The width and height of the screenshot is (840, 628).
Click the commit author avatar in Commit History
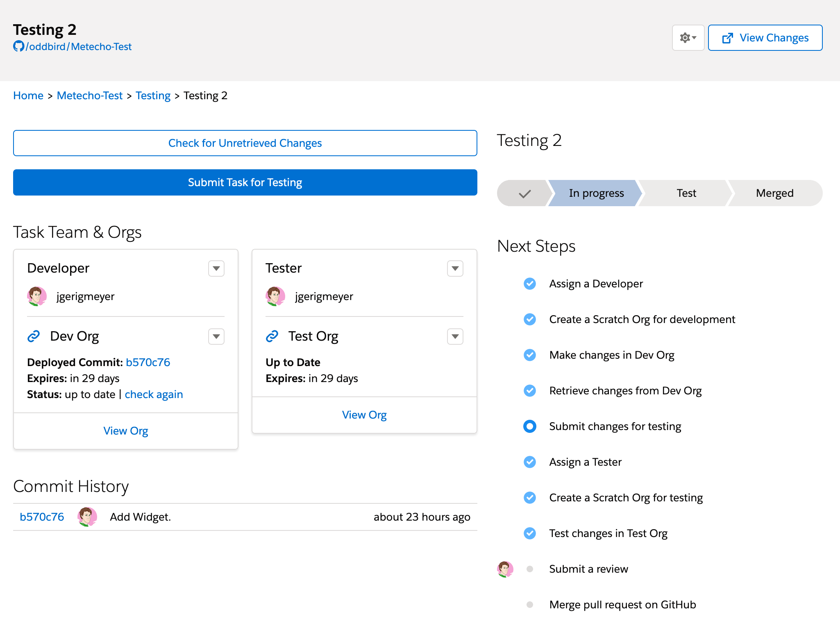(x=87, y=517)
